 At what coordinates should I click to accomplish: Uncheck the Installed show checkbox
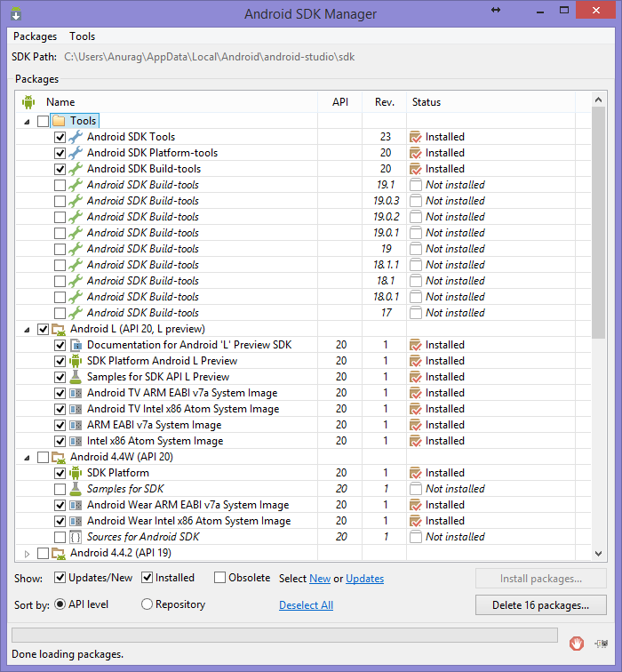click(x=147, y=578)
